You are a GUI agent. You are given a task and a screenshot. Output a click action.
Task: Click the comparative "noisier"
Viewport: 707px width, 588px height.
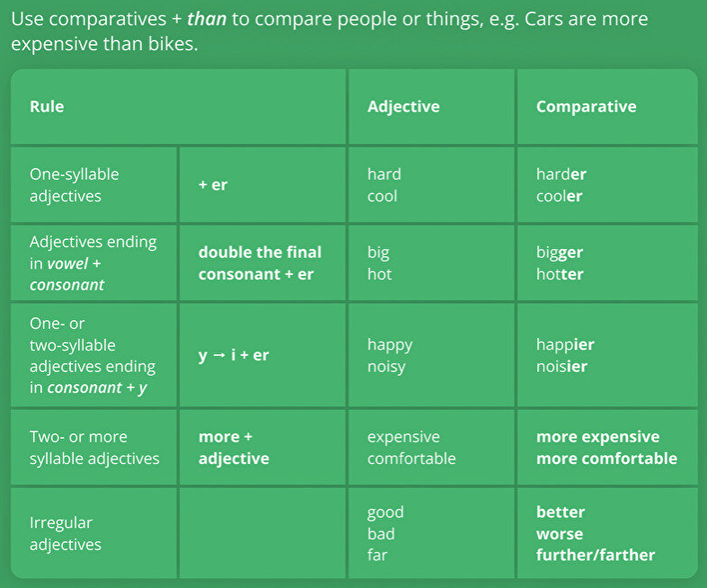point(561,367)
